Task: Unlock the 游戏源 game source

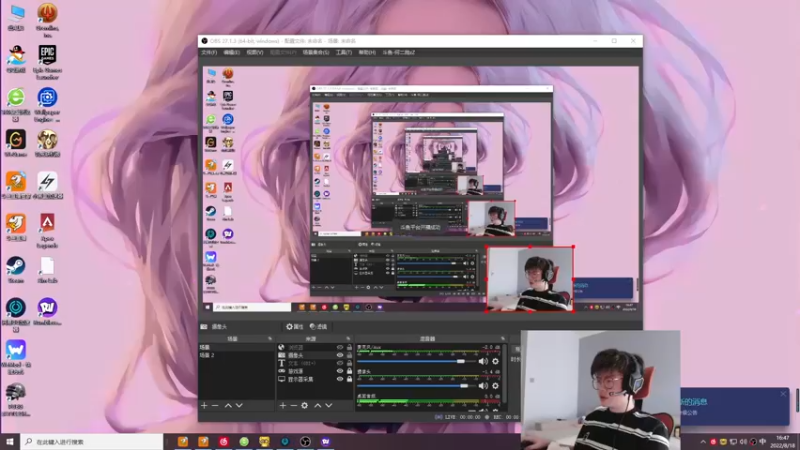Action: point(349,371)
